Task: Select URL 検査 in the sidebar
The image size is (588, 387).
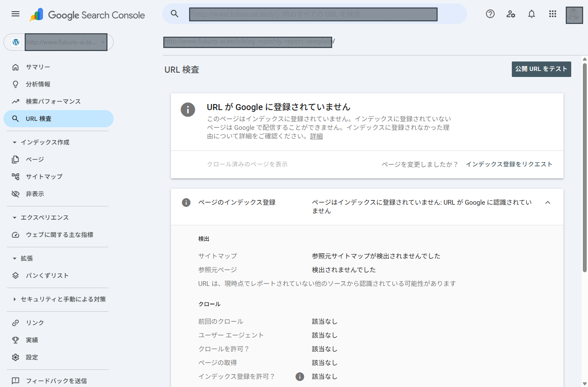Action: [59, 119]
